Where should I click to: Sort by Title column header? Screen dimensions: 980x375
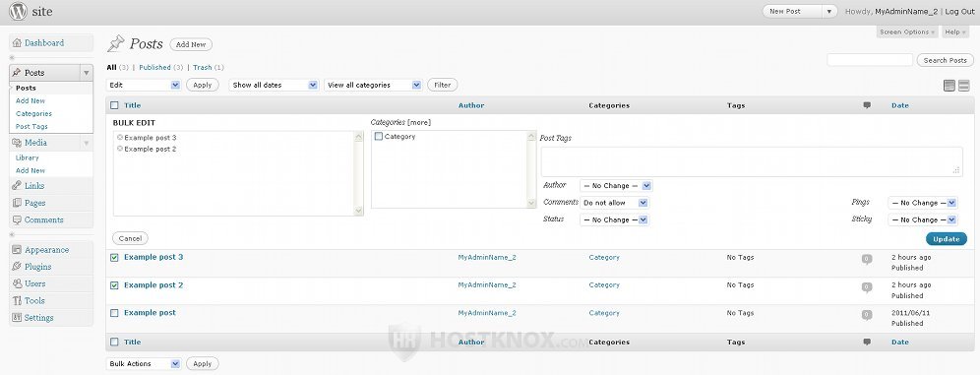133,105
